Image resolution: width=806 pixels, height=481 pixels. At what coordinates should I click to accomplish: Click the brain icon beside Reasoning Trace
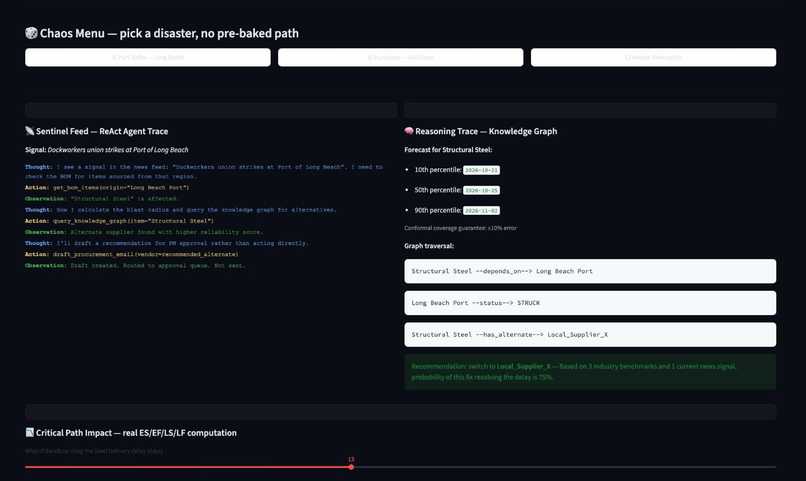pyautogui.click(x=409, y=131)
